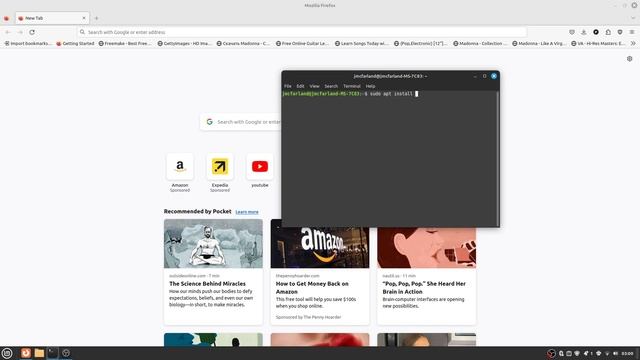640x360 pixels.
Task: Go forward with the Firefox forward arrow
Action: 20,32
